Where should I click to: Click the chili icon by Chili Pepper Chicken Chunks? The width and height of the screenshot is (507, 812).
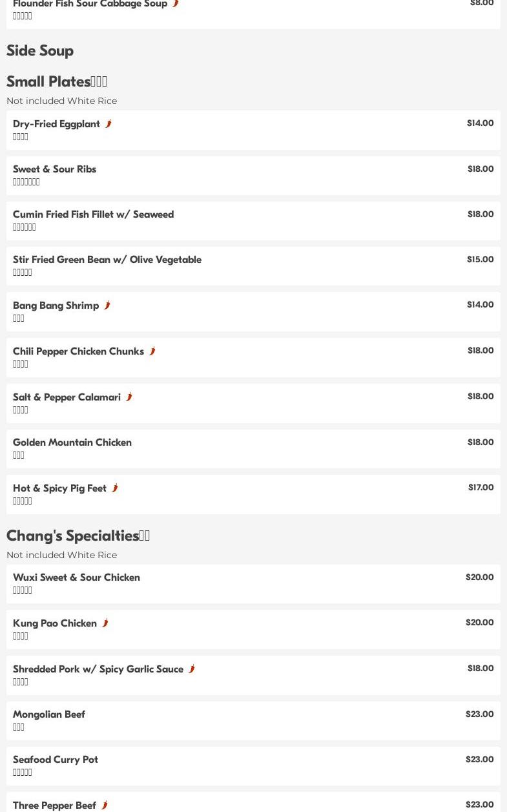[x=152, y=351]
